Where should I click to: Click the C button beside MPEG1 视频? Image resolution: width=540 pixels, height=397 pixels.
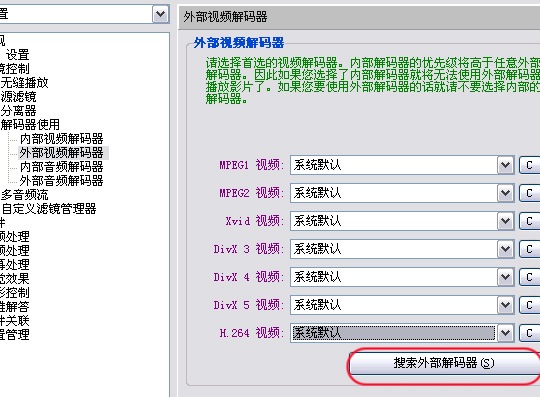click(530, 165)
